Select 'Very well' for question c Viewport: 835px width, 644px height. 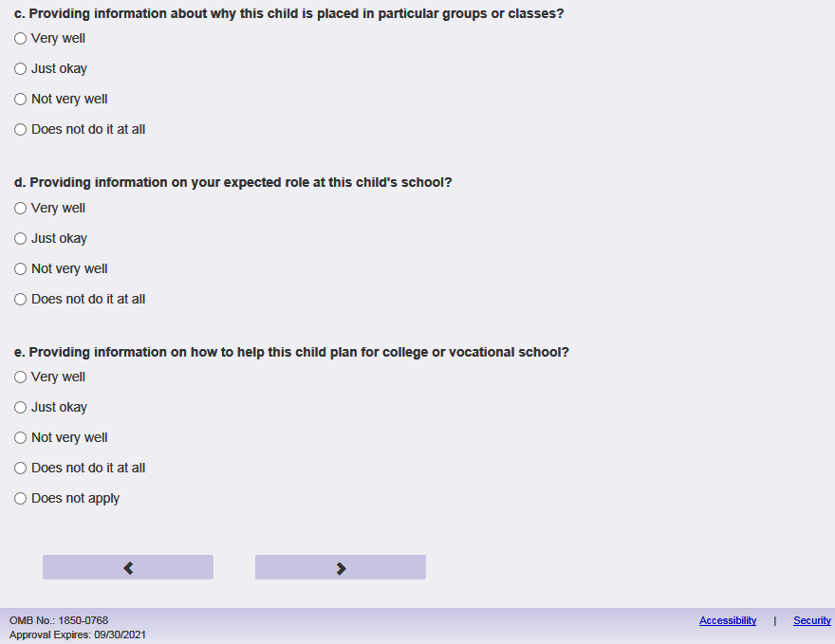21,39
